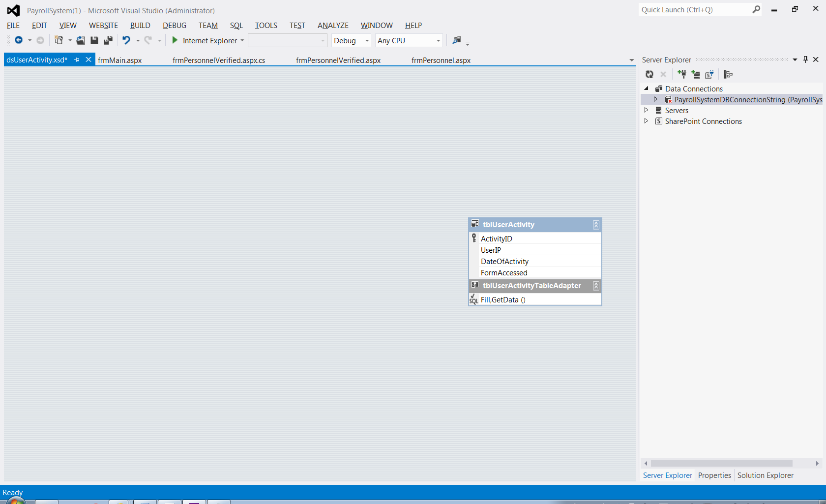Click the SQL query icon beside Fill,GetData
Viewport: 826px width, 504px height.
[473, 299]
